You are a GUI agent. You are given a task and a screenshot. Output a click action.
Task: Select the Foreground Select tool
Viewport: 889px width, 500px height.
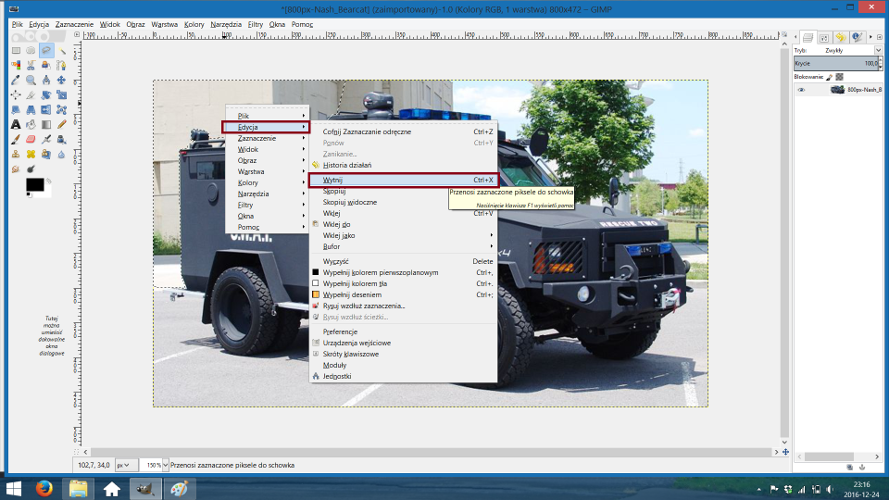pos(46,65)
